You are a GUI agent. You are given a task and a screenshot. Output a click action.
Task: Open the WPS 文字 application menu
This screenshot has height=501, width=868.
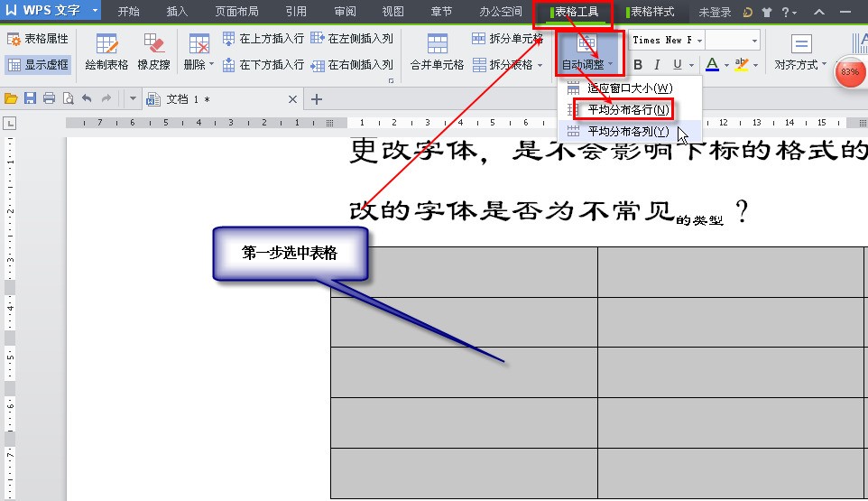(x=51, y=11)
